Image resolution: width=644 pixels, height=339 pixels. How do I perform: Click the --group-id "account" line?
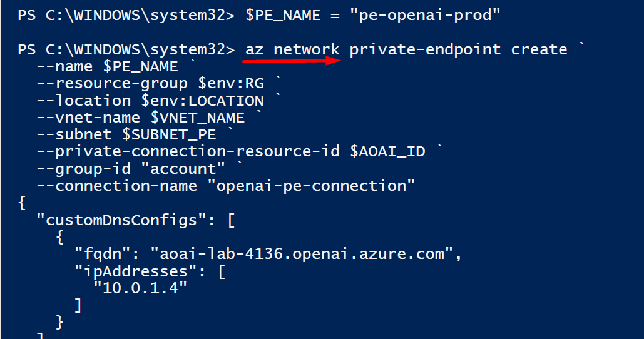point(131,169)
